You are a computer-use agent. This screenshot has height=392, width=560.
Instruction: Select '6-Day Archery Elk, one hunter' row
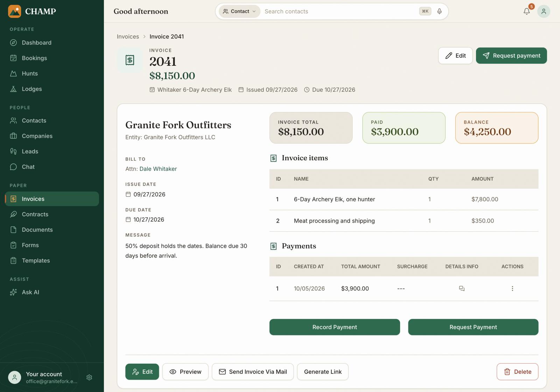click(x=404, y=199)
